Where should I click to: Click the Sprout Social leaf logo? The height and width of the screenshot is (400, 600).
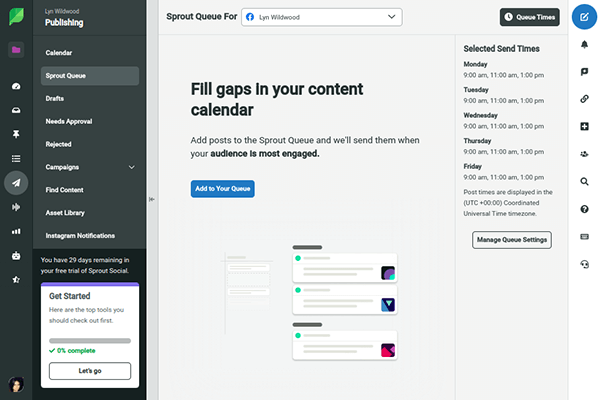(x=16, y=17)
